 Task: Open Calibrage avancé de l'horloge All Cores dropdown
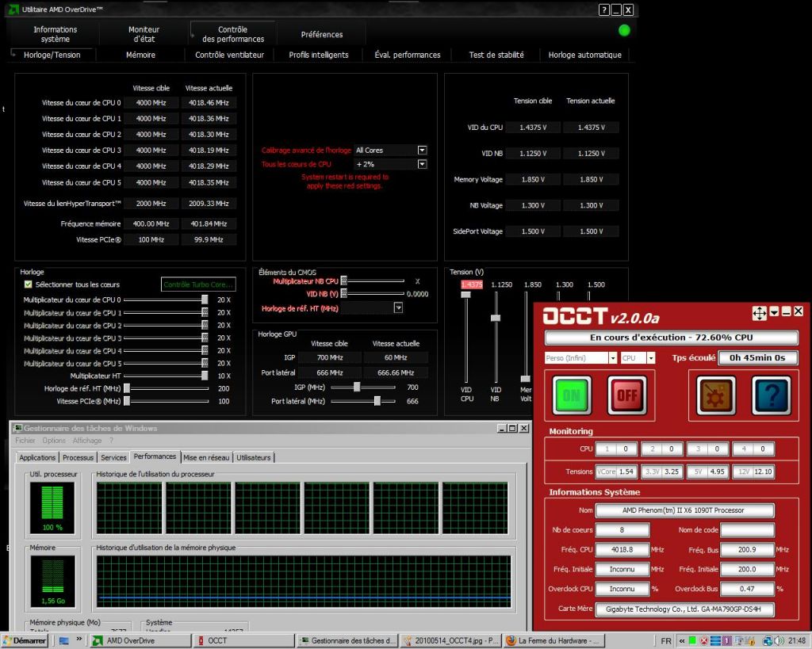tap(422, 150)
